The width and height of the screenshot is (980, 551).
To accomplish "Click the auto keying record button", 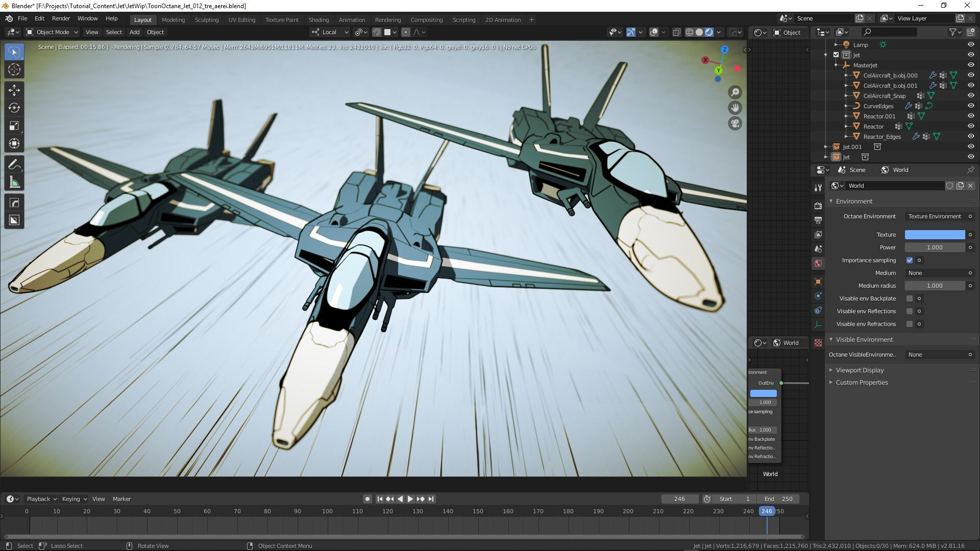I will pos(367,499).
